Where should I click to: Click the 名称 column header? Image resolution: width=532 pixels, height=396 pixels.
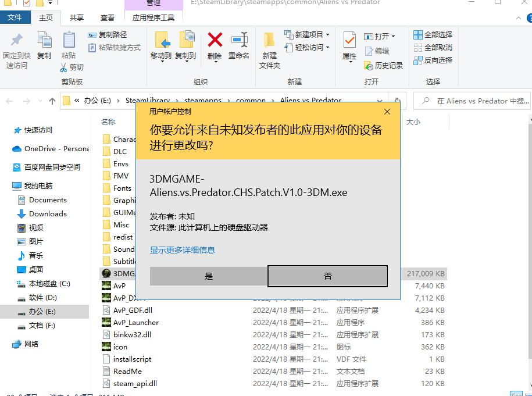click(x=108, y=122)
